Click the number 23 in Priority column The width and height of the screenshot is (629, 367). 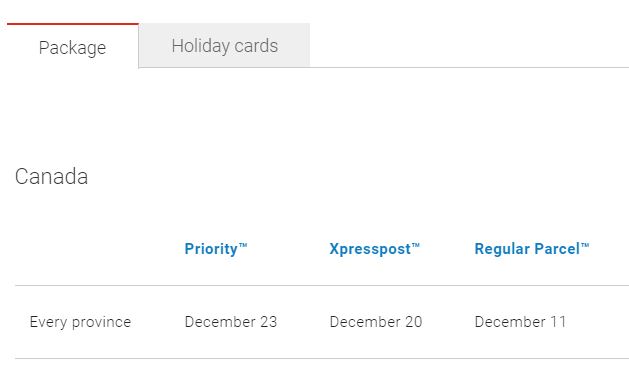click(x=268, y=322)
